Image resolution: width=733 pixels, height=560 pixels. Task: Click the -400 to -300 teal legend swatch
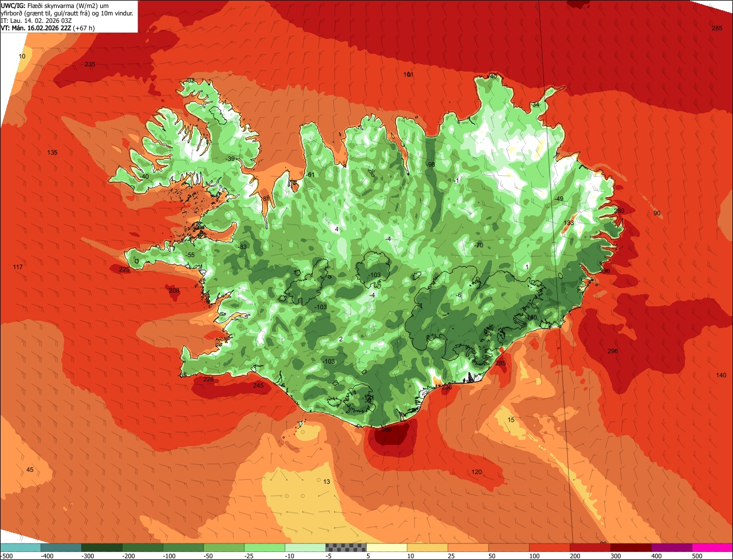pyautogui.click(x=61, y=547)
